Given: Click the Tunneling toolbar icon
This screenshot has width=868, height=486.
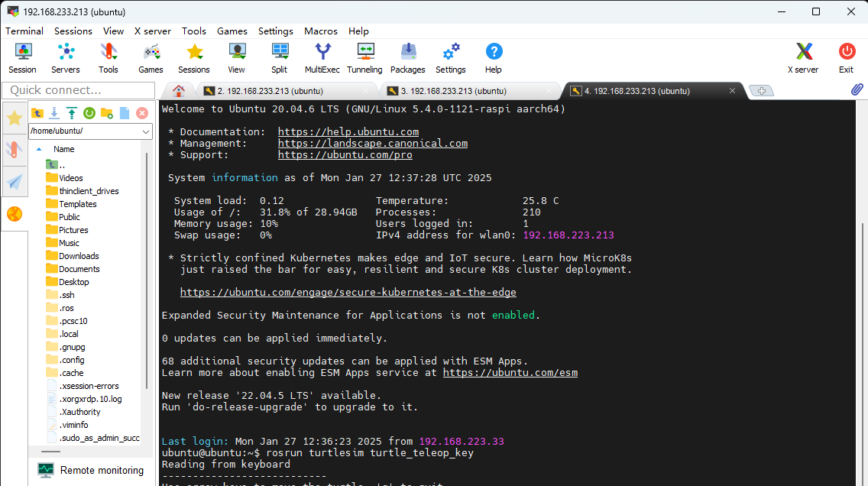Looking at the screenshot, I should click(x=364, y=58).
